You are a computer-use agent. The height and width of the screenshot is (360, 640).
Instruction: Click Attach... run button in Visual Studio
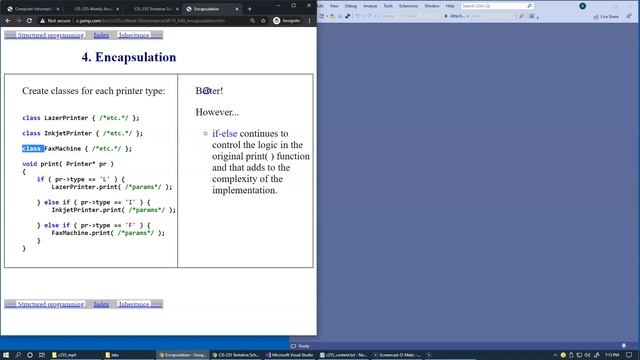point(454,16)
